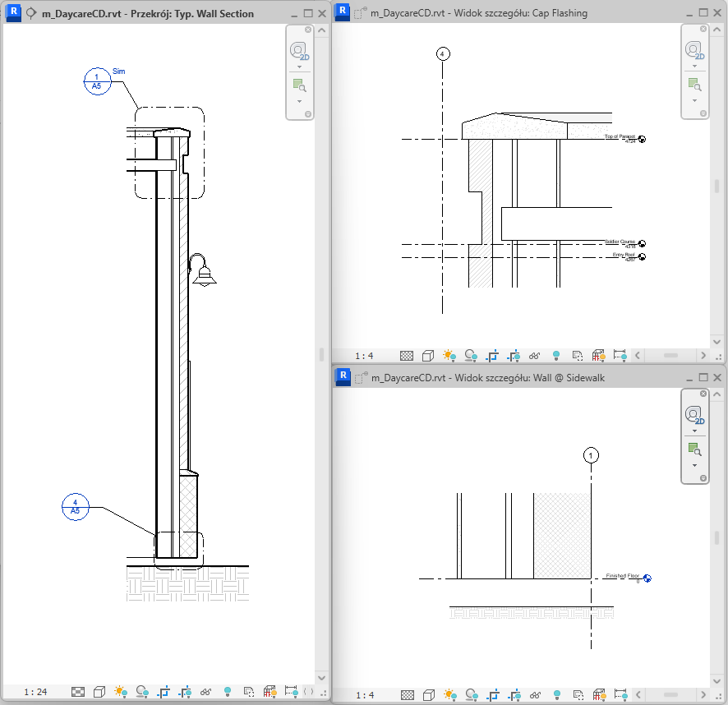Open the 1 : 24 view scale list

click(36, 692)
